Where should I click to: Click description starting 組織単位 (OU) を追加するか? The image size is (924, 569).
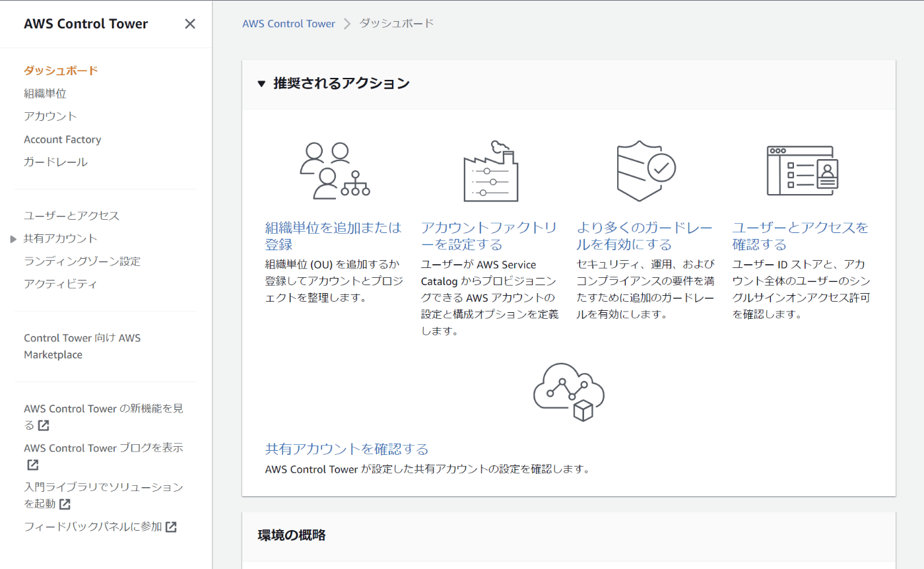[x=333, y=281]
